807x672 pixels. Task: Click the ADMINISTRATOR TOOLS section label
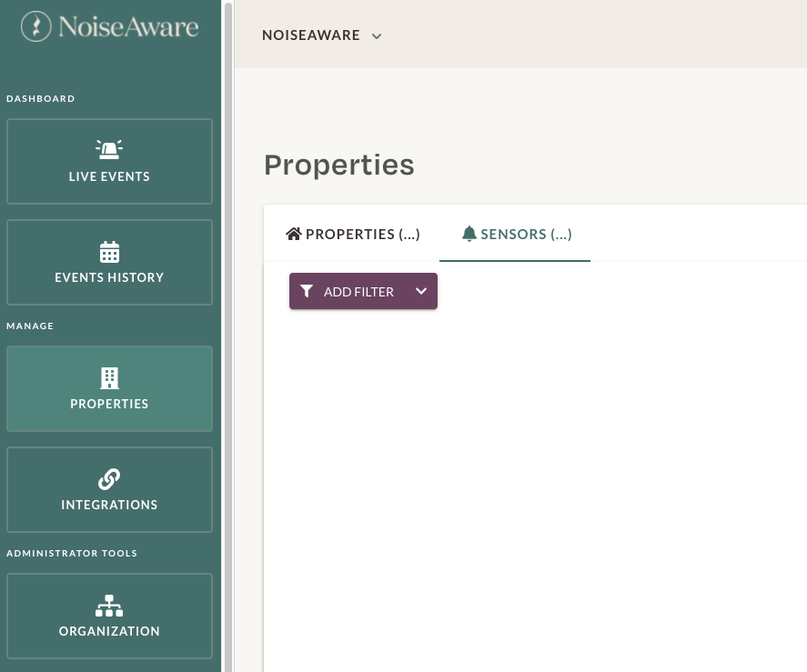click(72, 553)
